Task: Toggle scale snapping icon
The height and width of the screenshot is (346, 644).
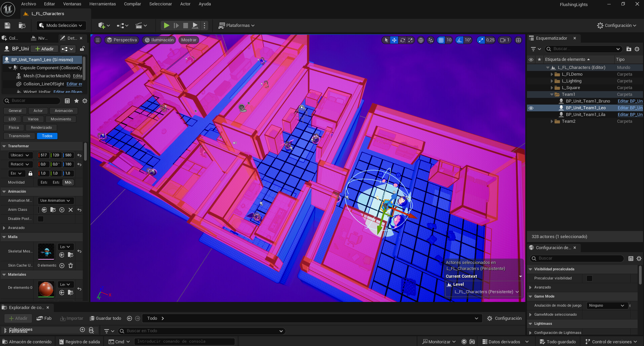Action: click(481, 40)
